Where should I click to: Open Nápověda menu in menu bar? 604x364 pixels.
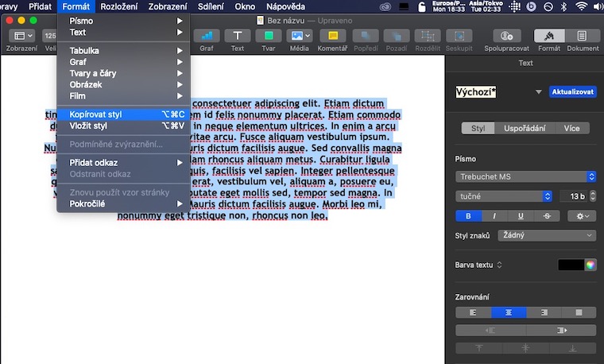click(x=286, y=6)
